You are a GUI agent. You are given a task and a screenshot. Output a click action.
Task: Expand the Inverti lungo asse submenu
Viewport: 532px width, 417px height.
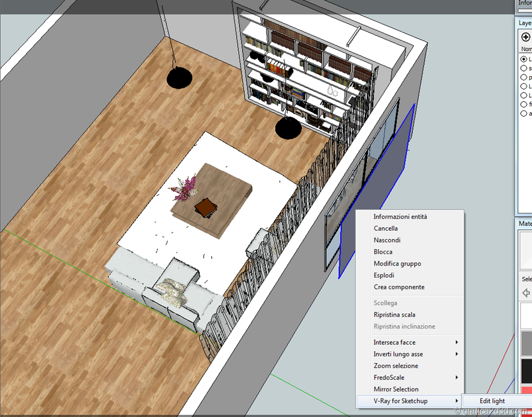pos(410,354)
